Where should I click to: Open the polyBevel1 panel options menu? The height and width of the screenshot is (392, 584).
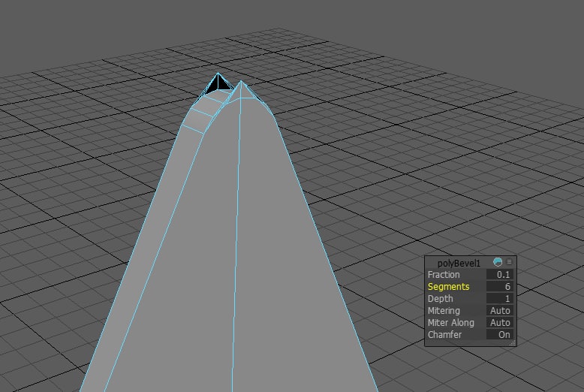509,262
